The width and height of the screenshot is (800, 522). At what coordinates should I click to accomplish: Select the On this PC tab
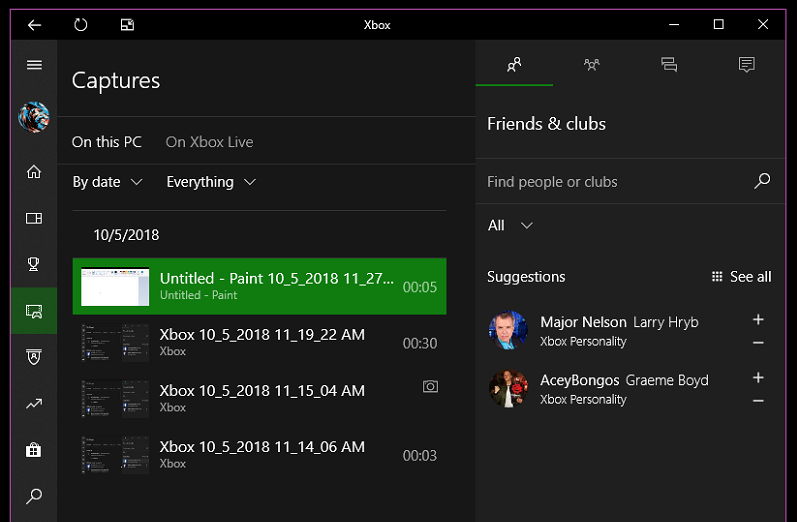(107, 142)
